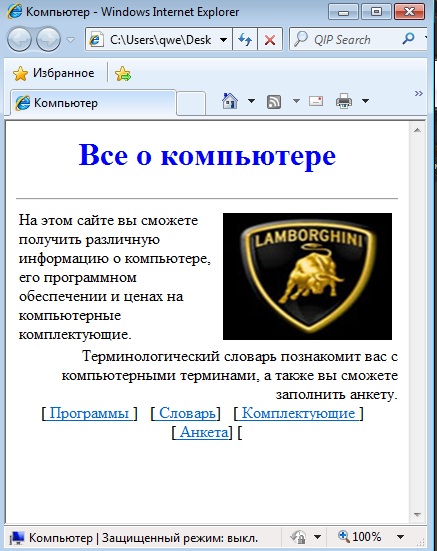Image resolution: width=437 pixels, height=551 pixels.
Task: Open the Словарь link
Action: (187, 413)
